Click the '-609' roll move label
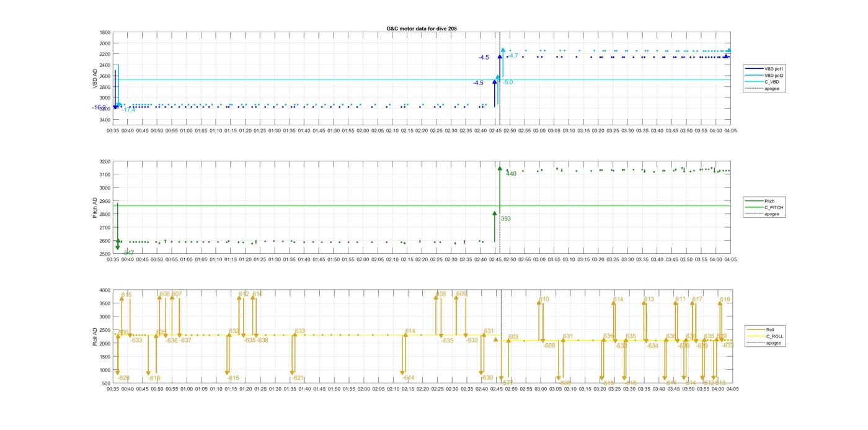The image size is (868, 430). click(x=549, y=346)
